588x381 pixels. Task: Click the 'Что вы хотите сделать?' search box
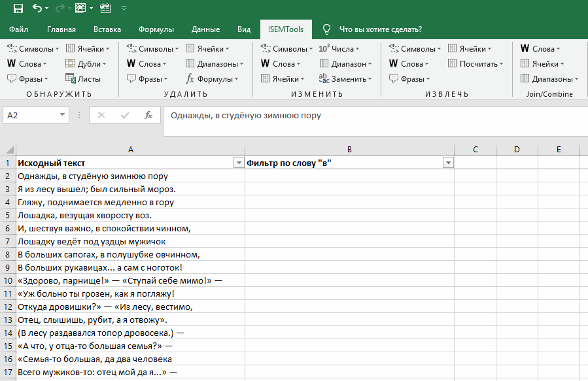pos(380,29)
